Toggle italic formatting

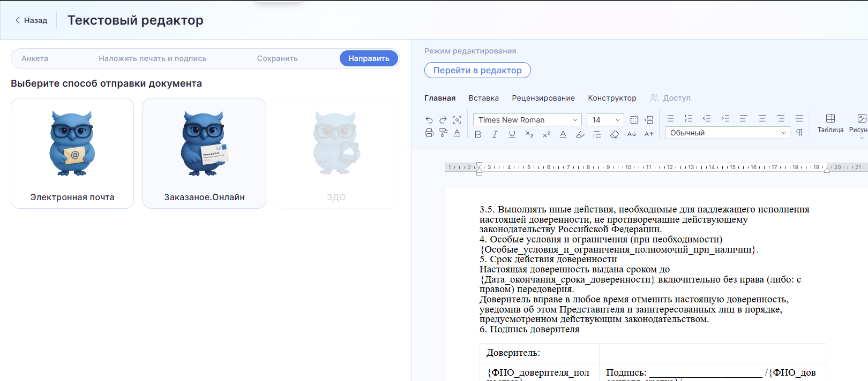click(x=495, y=134)
